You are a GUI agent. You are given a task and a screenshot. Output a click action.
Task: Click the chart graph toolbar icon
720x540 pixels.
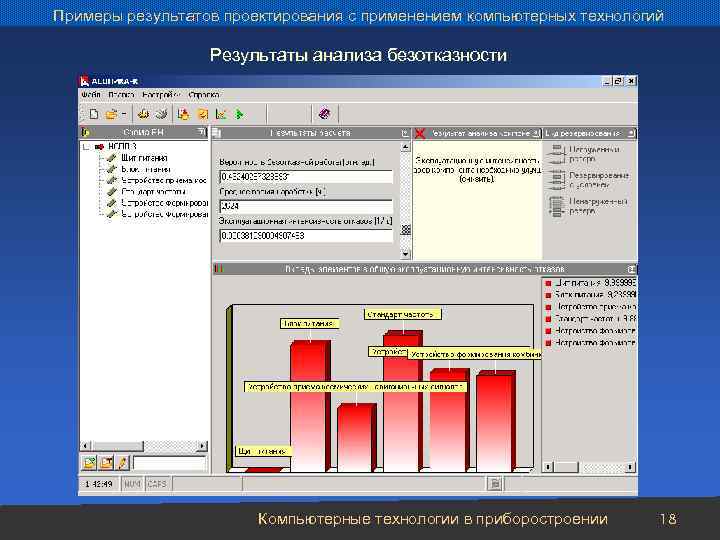(x=221, y=114)
